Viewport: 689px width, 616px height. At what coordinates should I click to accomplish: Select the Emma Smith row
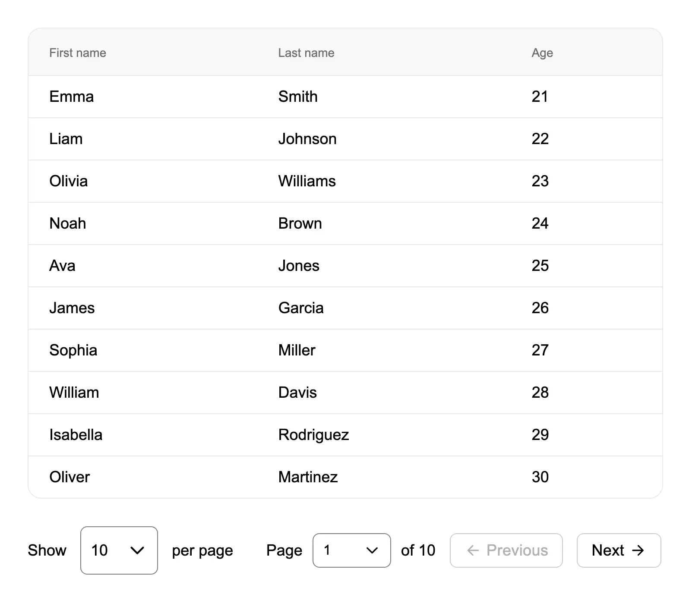[x=345, y=97]
